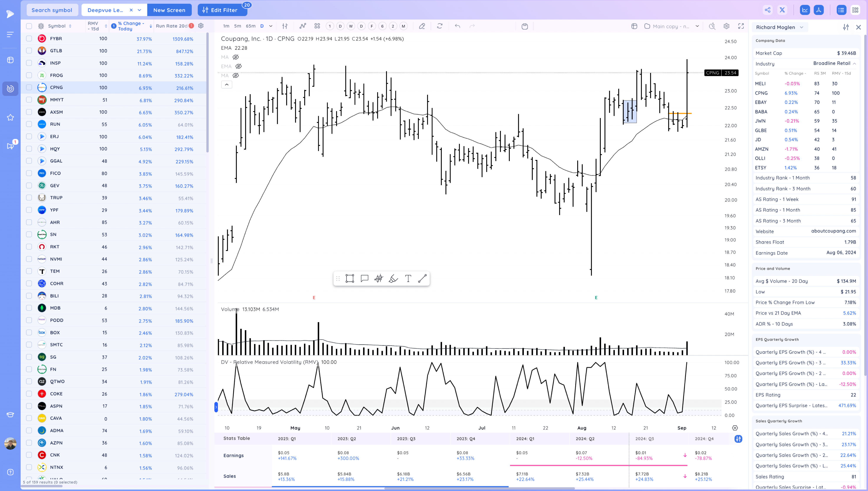Switch to the Weekly chart timeframe
The height and width of the screenshot is (491, 868).
point(351,26)
